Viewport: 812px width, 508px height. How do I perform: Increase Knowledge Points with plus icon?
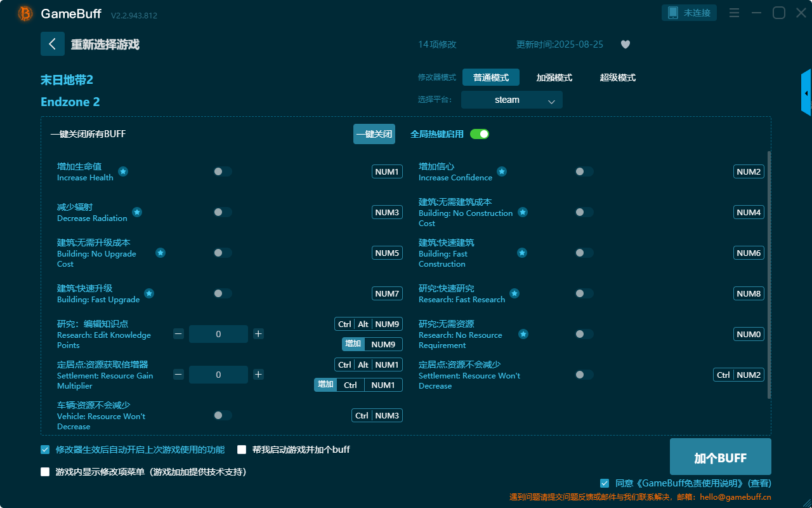tap(258, 334)
